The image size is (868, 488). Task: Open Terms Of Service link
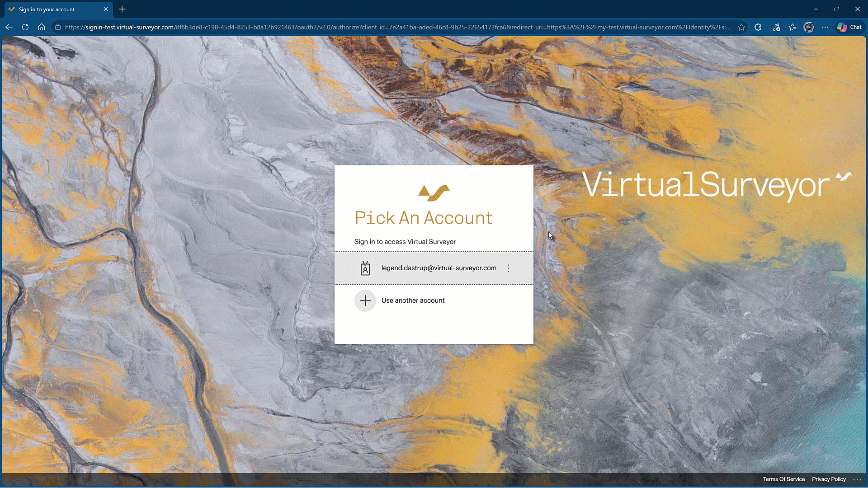784,479
